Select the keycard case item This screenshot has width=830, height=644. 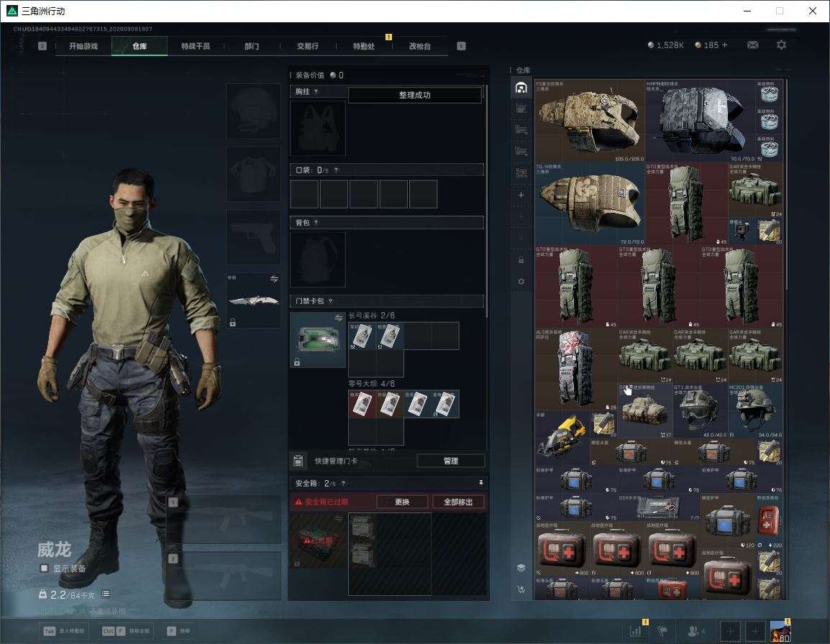[x=318, y=340]
